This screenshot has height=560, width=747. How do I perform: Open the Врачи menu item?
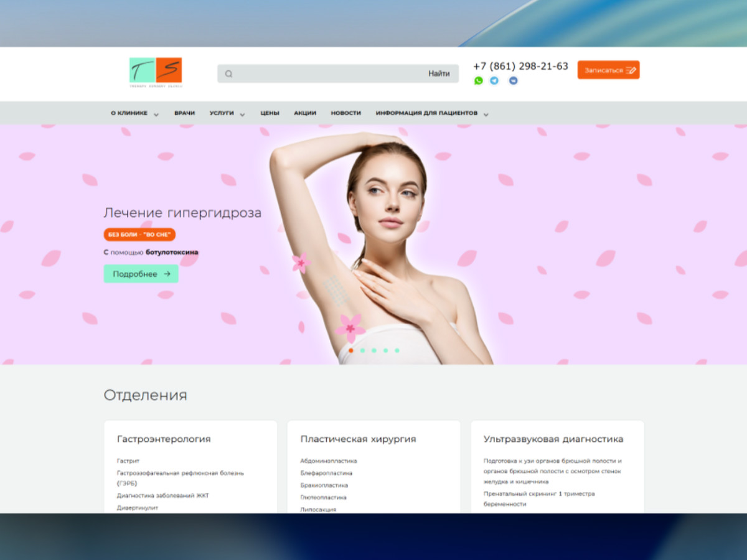(x=184, y=113)
